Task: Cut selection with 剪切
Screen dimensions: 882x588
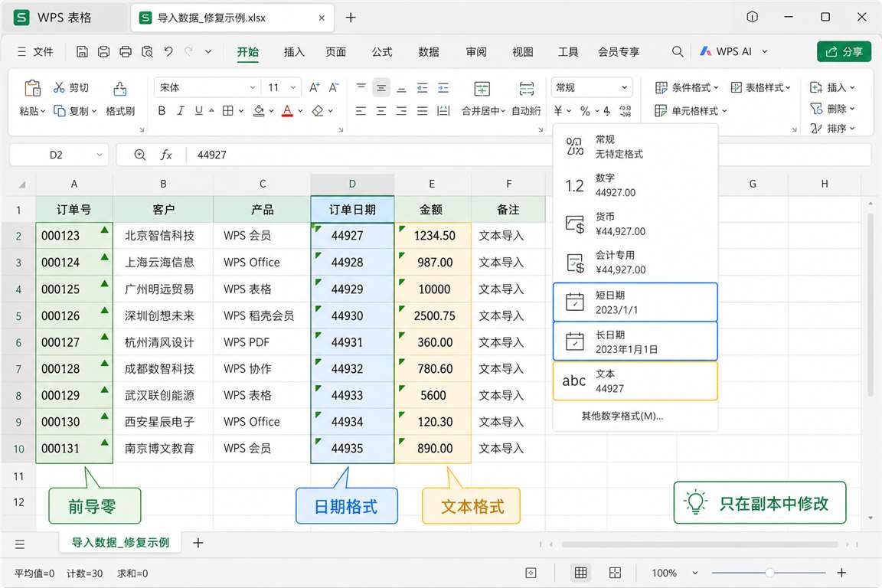Action: [x=71, y=88]
